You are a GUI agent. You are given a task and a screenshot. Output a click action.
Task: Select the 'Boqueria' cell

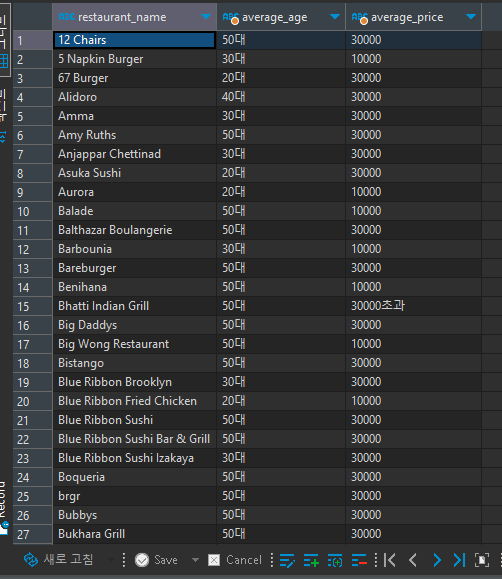pyautogui.click(x=134, y=477)
